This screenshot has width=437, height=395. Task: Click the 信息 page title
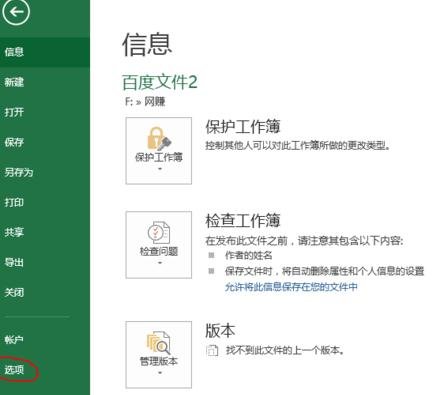pos(147,44)
